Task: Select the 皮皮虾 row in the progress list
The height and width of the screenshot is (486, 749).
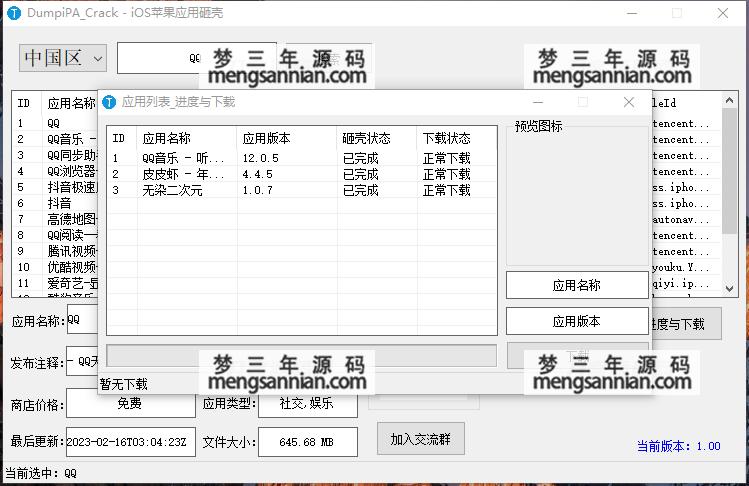Action: (301, 174)
